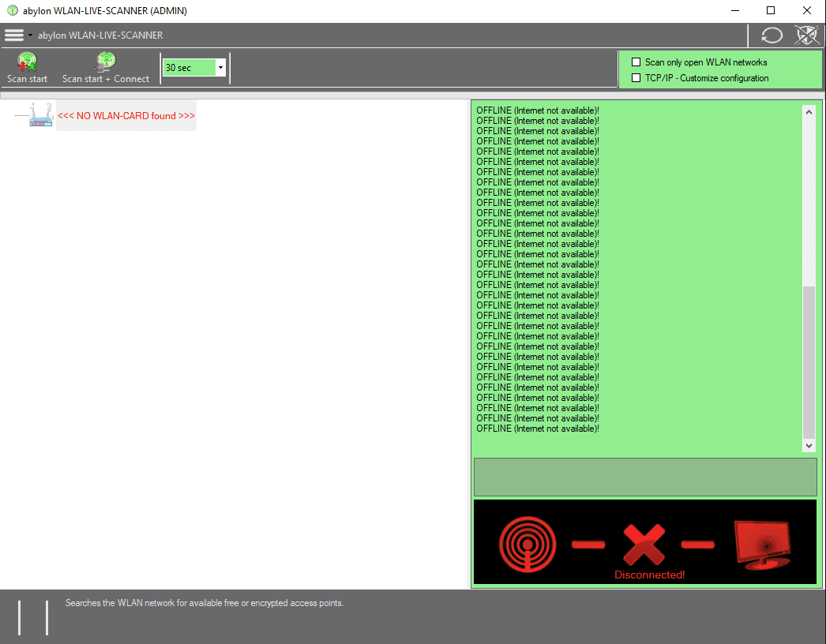Click the empty field below the log
Screen dimensions: 826x644
(645, 477)
